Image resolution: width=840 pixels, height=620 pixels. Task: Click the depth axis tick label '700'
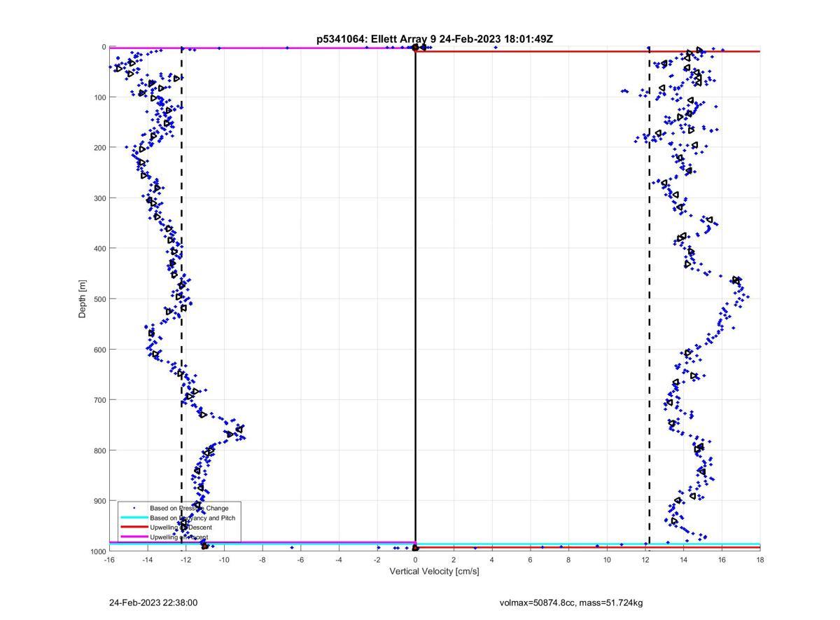(x=100, y=400)
